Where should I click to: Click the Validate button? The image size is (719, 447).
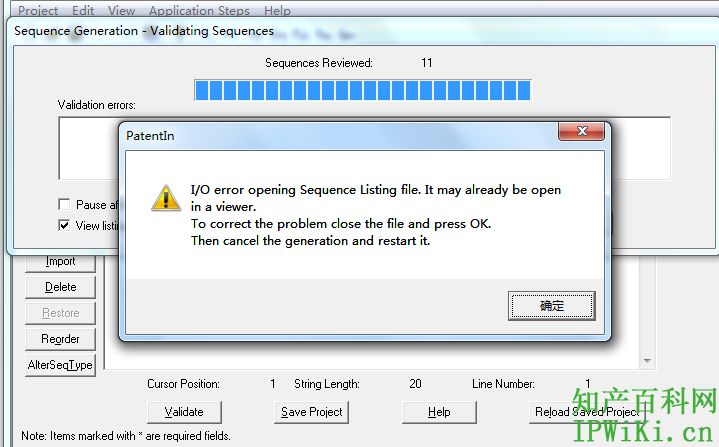point(184,412)
